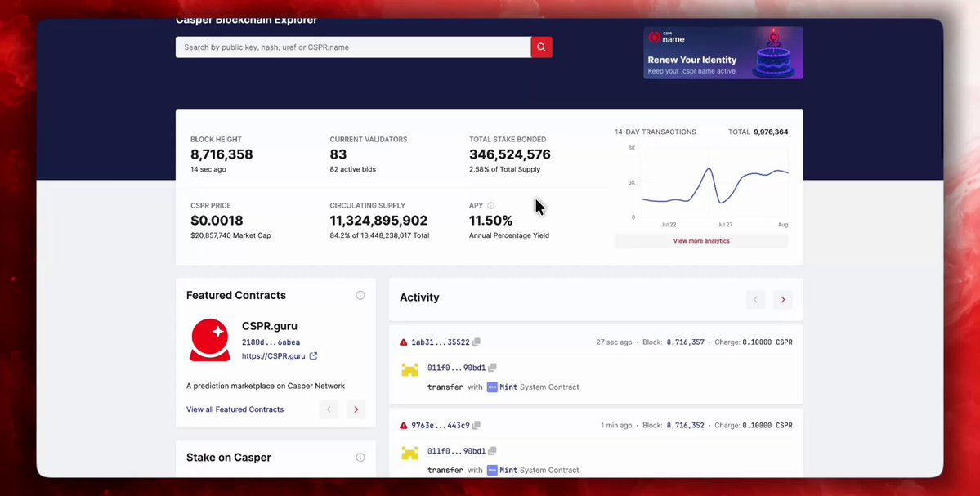Click the CSPR.guru red logo
This screenshot has height=496, width=980.
209,340
